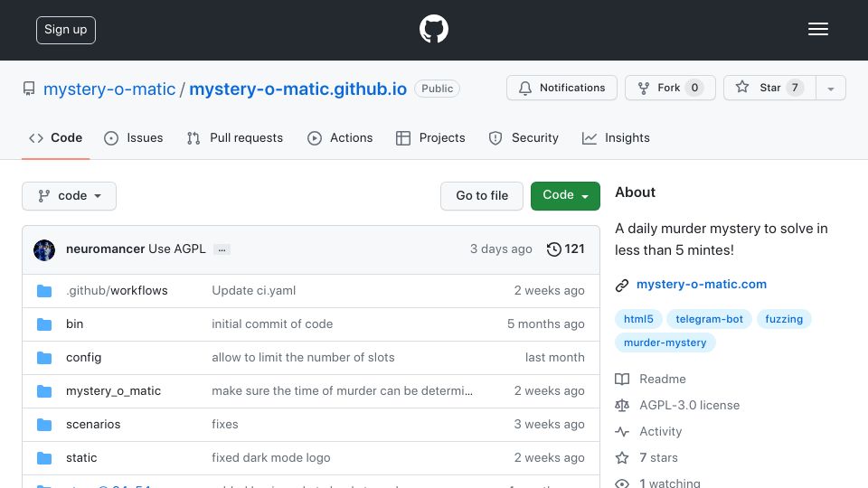The height and width of the screenshot is (488, 868).
Task: Click the folder icon for static
Action: pyautogui.click(x=44, y=458)
